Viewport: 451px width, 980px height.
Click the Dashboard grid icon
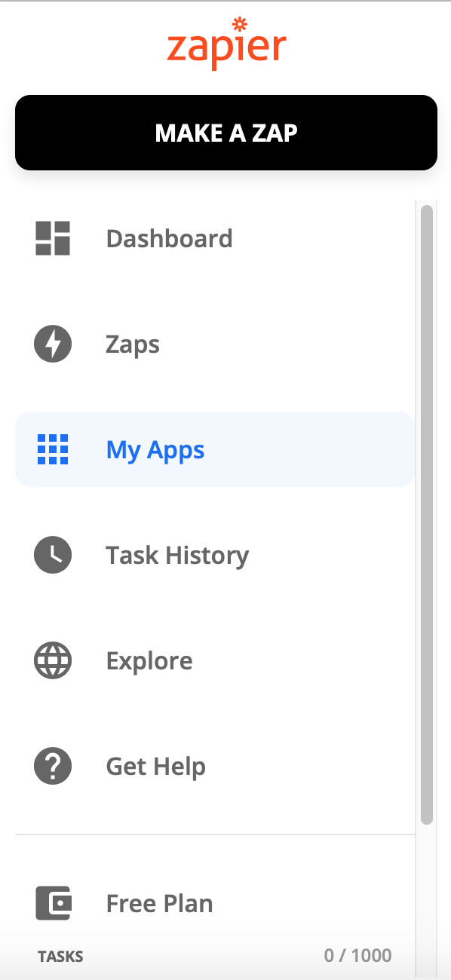pos(53,238)
